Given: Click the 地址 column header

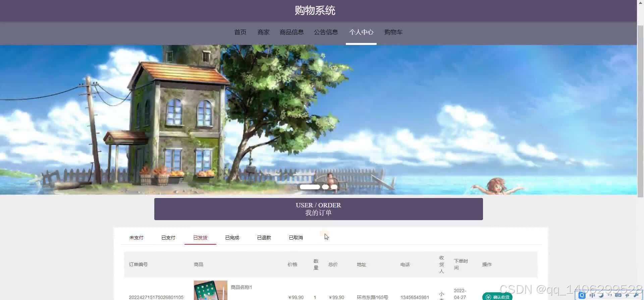Looking at the screenshot, I should [x=362, y=264].
